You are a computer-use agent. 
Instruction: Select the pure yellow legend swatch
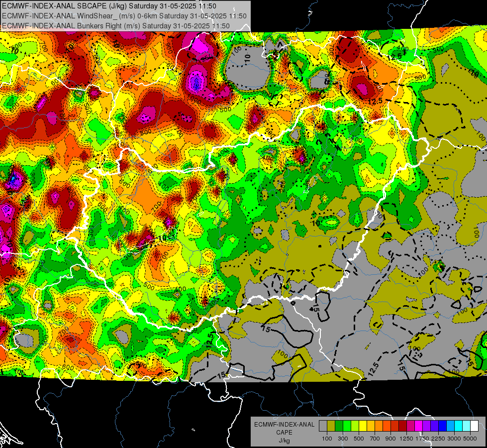pos(363,426)
